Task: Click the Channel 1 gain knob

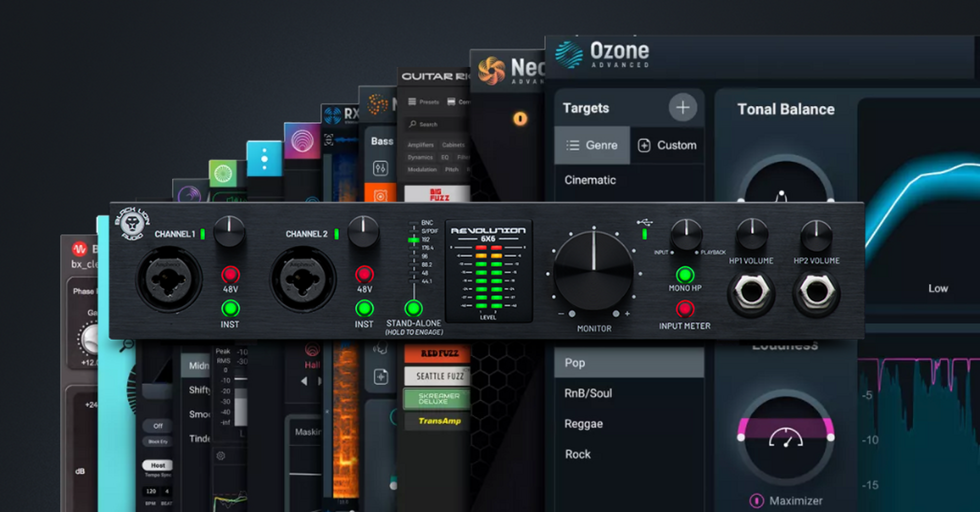Action: (229, 231)
